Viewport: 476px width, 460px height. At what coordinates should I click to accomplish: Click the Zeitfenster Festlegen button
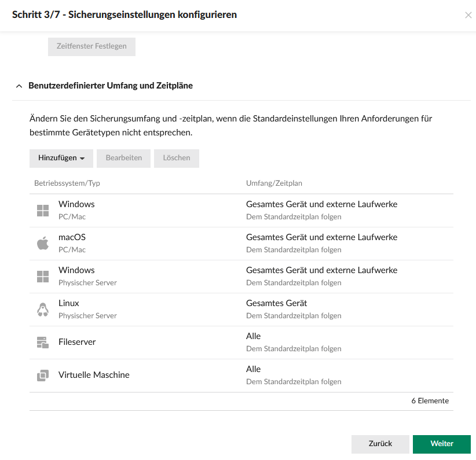(x=91, y=46)
